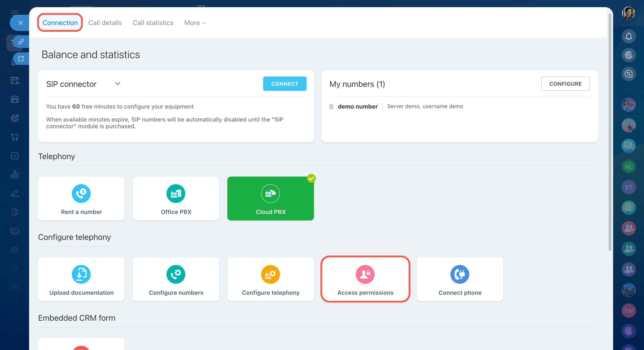Open the user profile avatar
This screenshot has height=350, width=644.
(x=628, y=13)
